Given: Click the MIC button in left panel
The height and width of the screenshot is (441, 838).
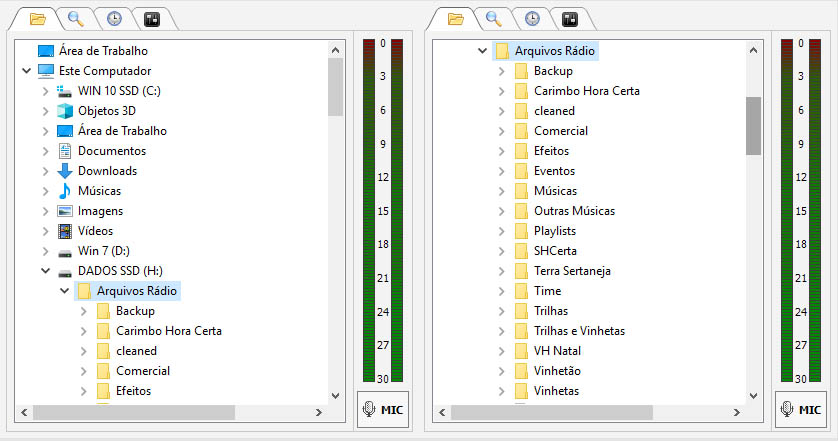Looking at the screenshot, I should coord(384,410).
